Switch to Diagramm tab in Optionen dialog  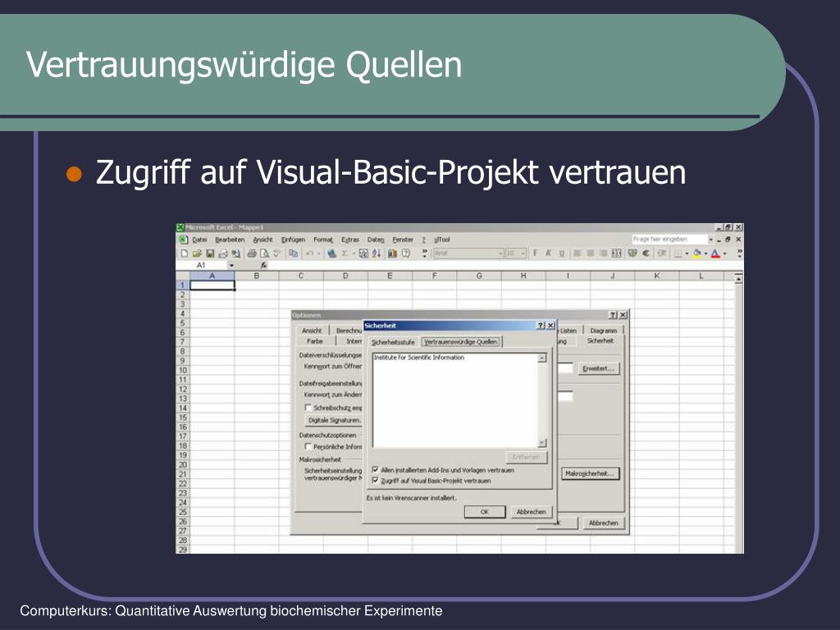tap(603, 331)
